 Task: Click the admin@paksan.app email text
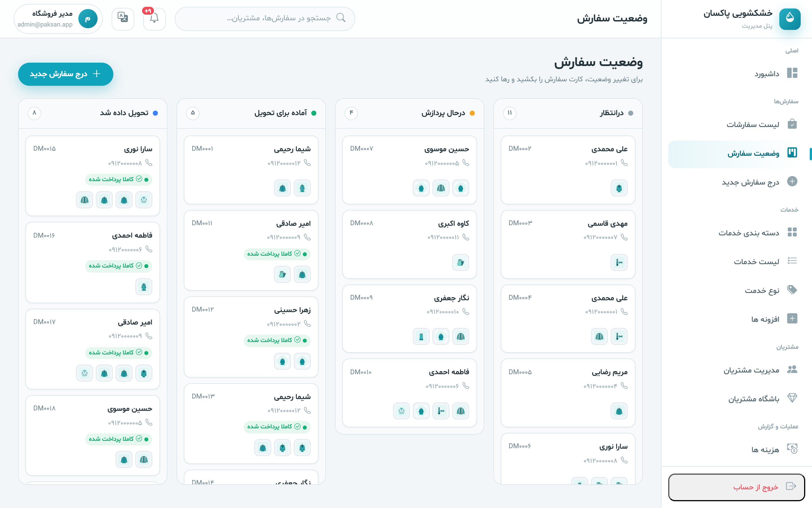point(45,25)
